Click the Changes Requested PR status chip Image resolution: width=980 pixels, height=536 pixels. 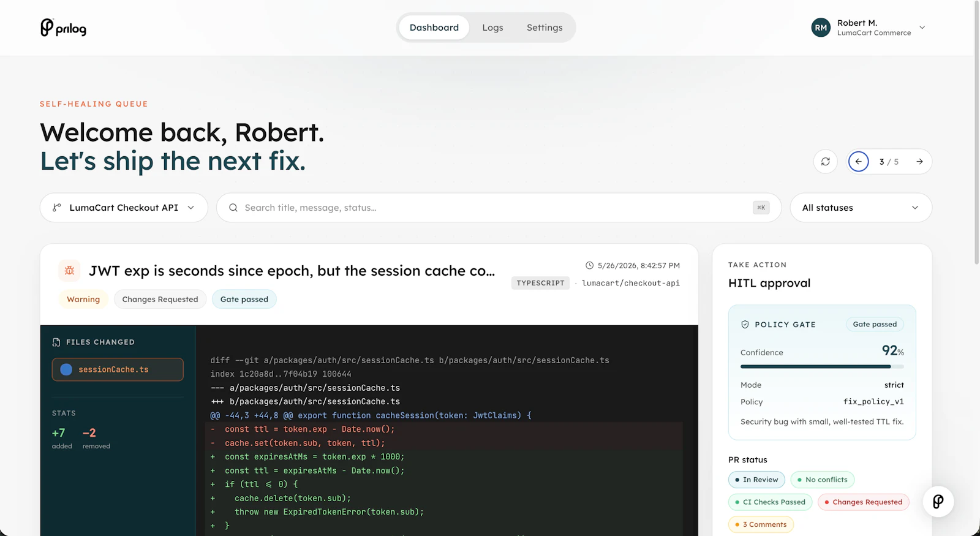click(x=864, y=502)
